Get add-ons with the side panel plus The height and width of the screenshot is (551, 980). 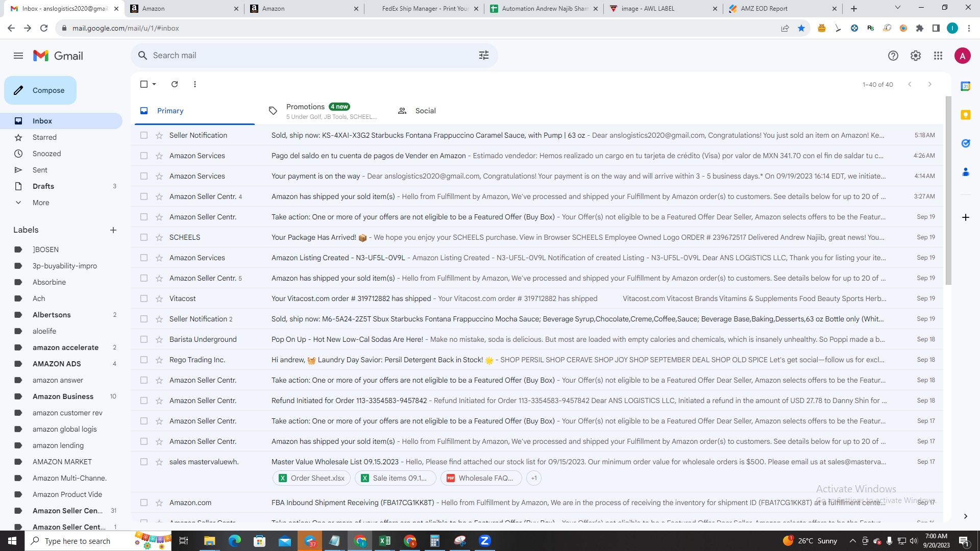(x=966, y=217)
